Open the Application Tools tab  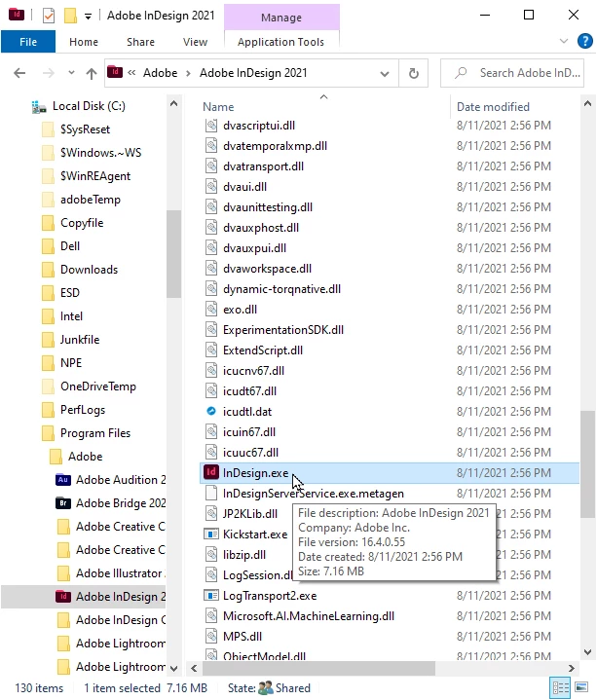tap(280, 42)
